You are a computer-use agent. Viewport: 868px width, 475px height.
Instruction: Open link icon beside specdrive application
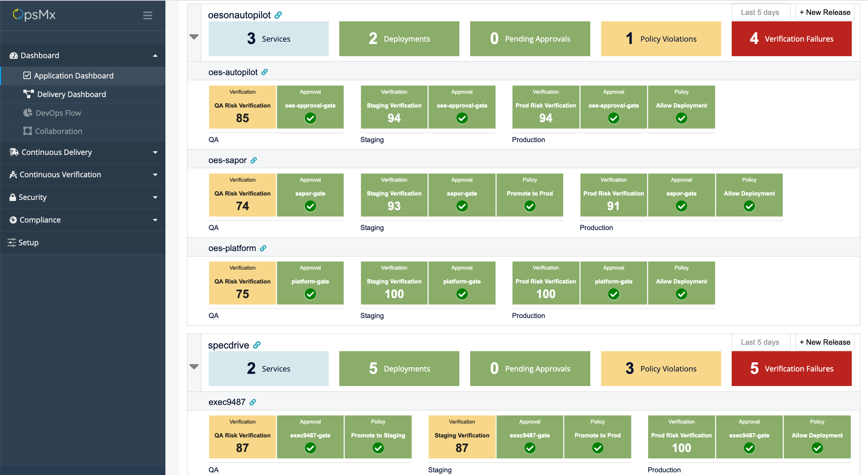pyautogui.click(x=257, y=345)
